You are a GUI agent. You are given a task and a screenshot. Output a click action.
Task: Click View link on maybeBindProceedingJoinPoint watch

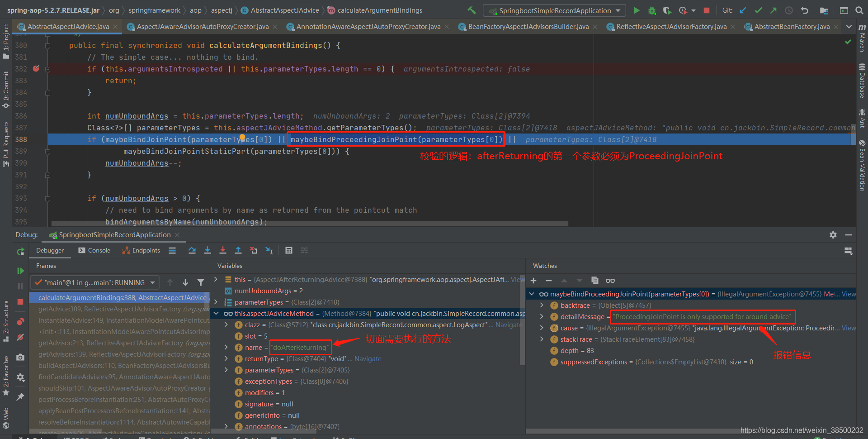[x=849, y=294]
